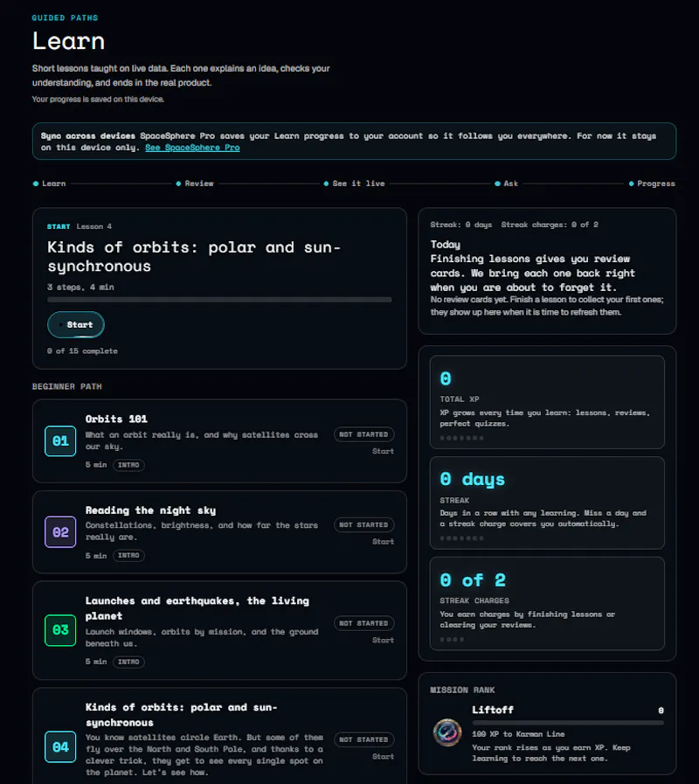Click the 0 days streak progress dots

click(x=461, y=538)
